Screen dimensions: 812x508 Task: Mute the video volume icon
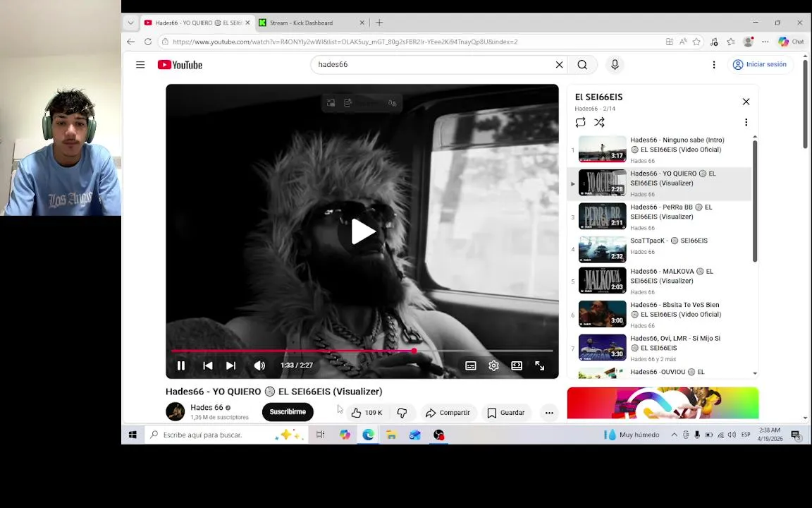[x=259, y=365]
